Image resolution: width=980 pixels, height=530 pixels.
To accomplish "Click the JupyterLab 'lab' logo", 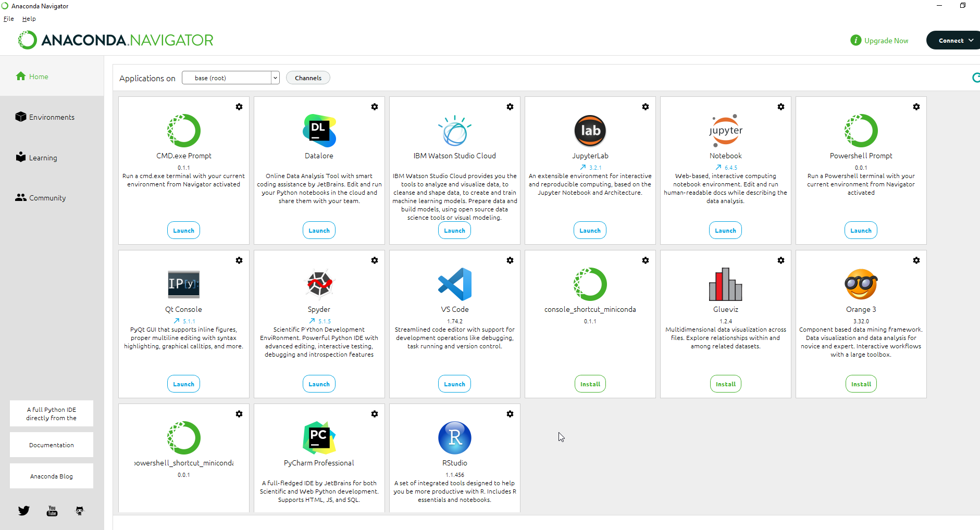I will point(590,131).
